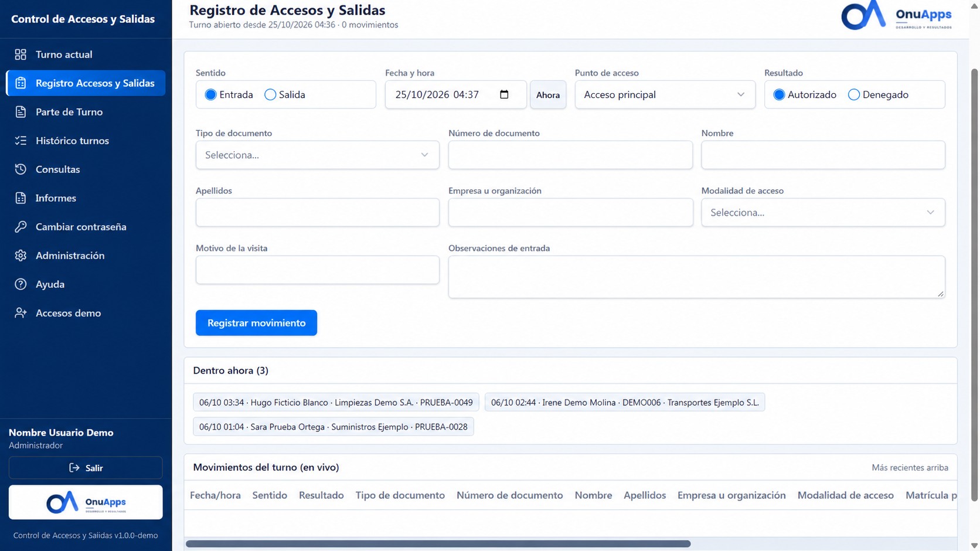Viewport: 980px width, 551px height.
Task: Focus the Número de documento field
Action: click(x=570, y=155)
